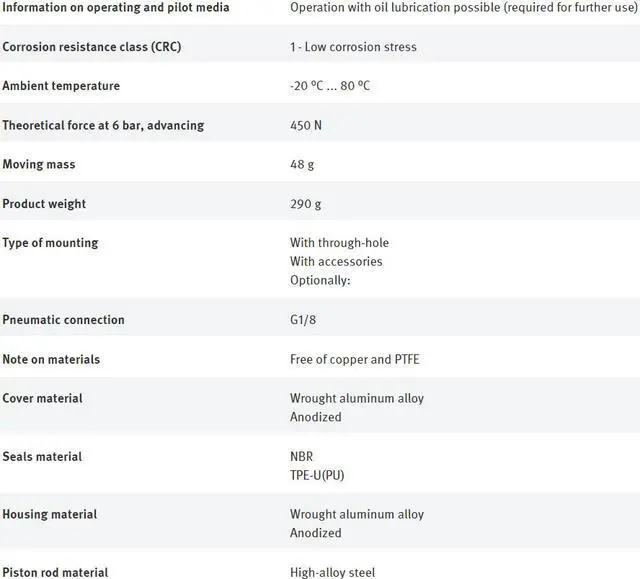Click the 'Corrosion resistance class (CRC)' label

[x=92, y=47]
